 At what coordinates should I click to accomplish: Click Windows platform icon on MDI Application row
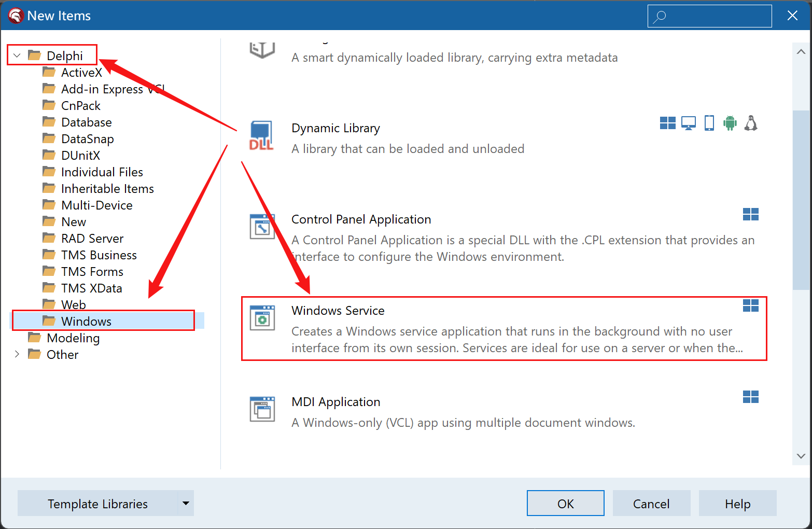(751, 397)
